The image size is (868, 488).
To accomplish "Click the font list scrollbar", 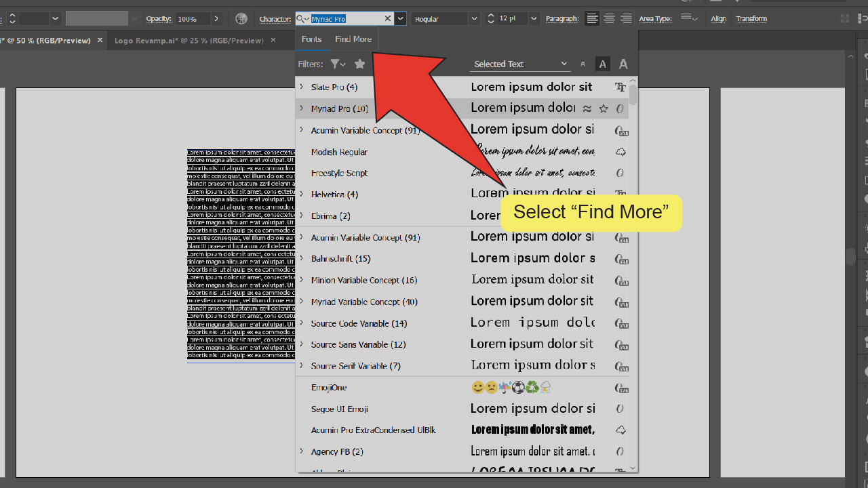I will (633, 94).
